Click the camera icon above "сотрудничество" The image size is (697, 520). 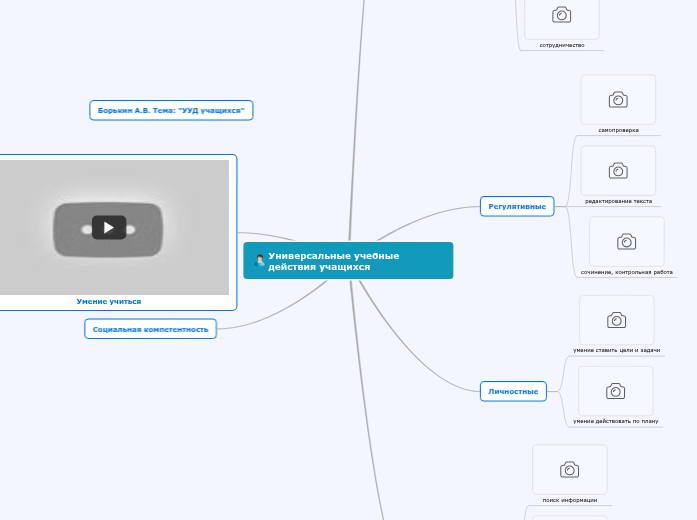(562, 15)
